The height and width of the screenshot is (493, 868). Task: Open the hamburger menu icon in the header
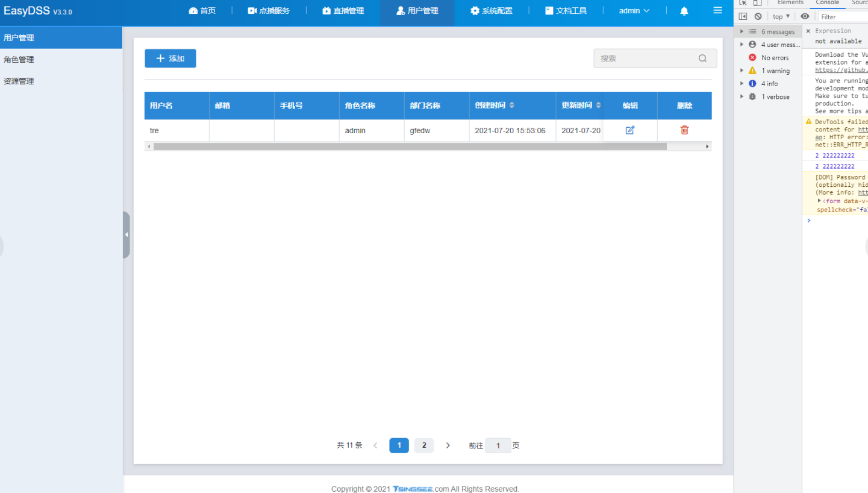717,10
